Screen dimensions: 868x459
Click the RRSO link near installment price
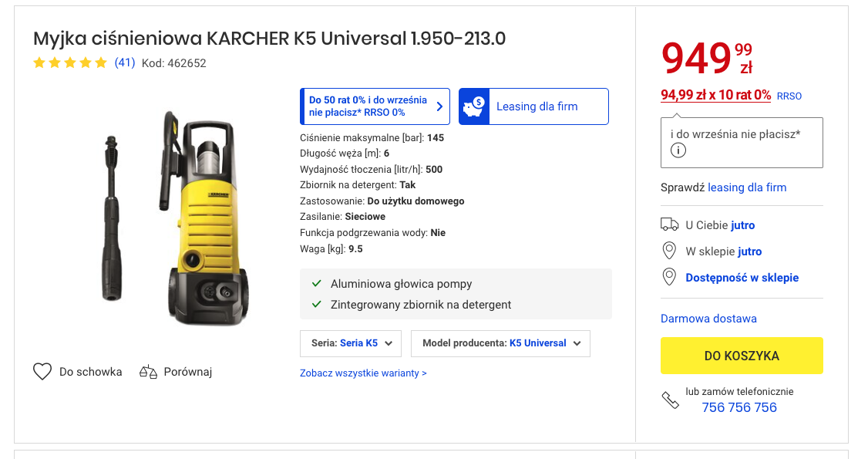(789, 96)
